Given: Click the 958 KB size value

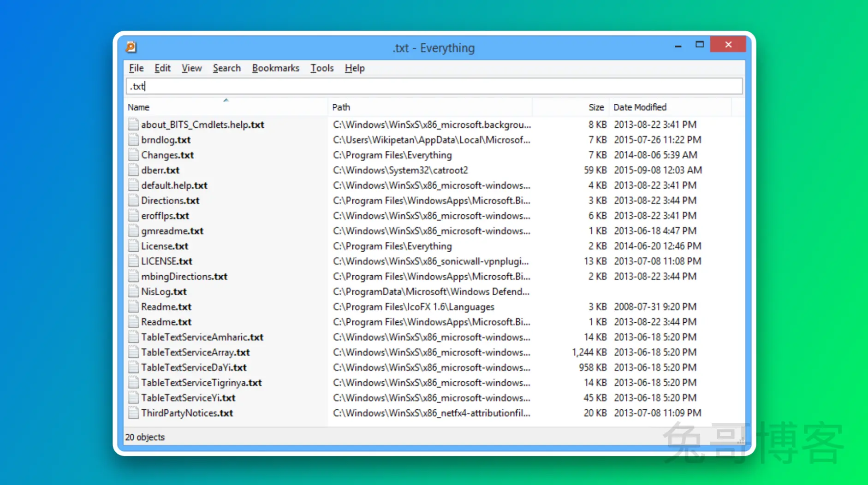Looking at the screenshot, I should coord(593,367).
